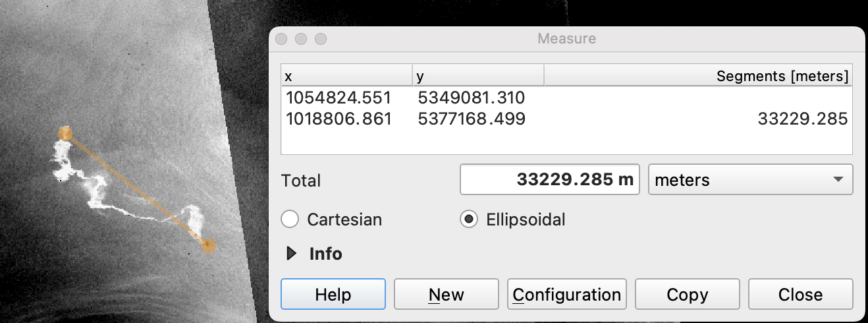This screenshot has height=323, width=868.
Task: Select the x value 1018806.861
Action: (339, 119)
